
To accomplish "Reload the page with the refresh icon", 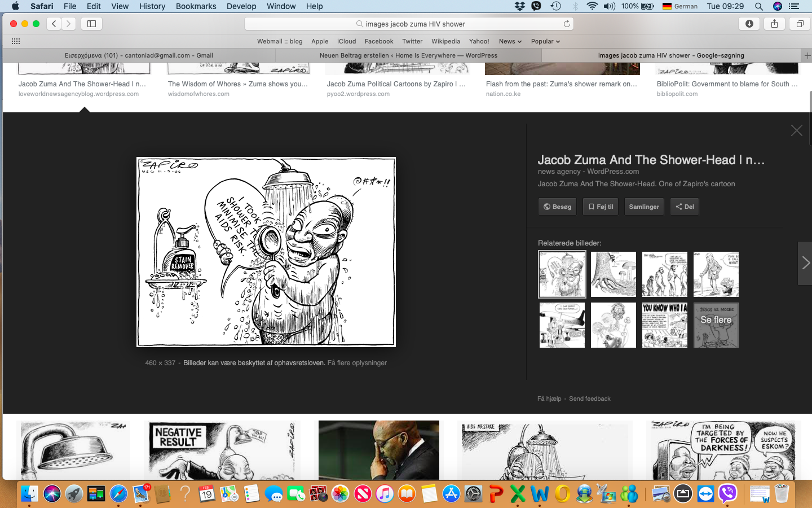I will (567, 24).
